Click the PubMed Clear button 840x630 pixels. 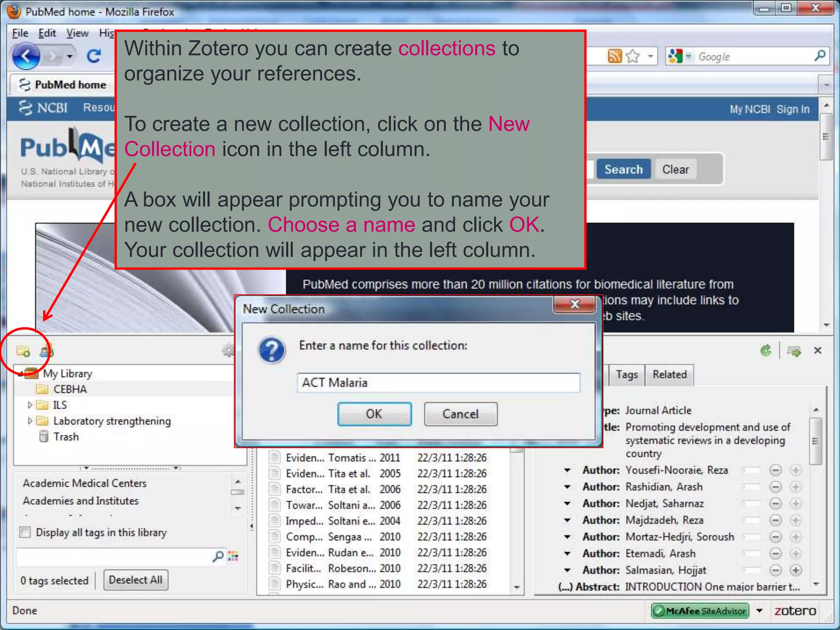coord(675,169)
